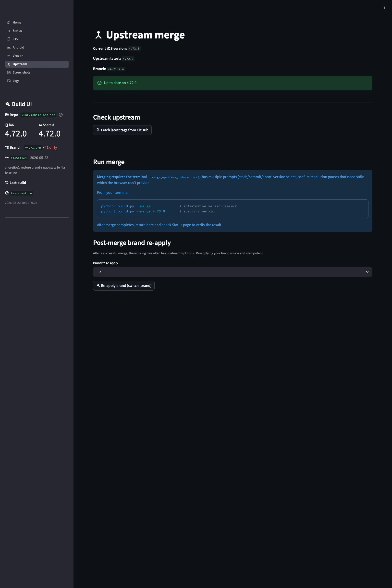
Task: Click the 'Merging requires the terminal' bold text
Action: click(122, 177)
